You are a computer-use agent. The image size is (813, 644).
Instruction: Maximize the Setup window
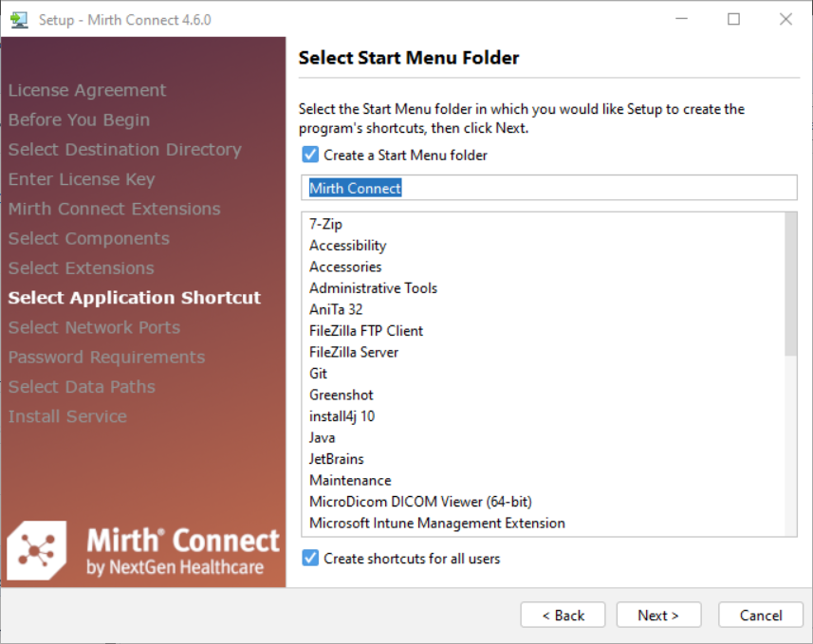[x=733, y=19]
